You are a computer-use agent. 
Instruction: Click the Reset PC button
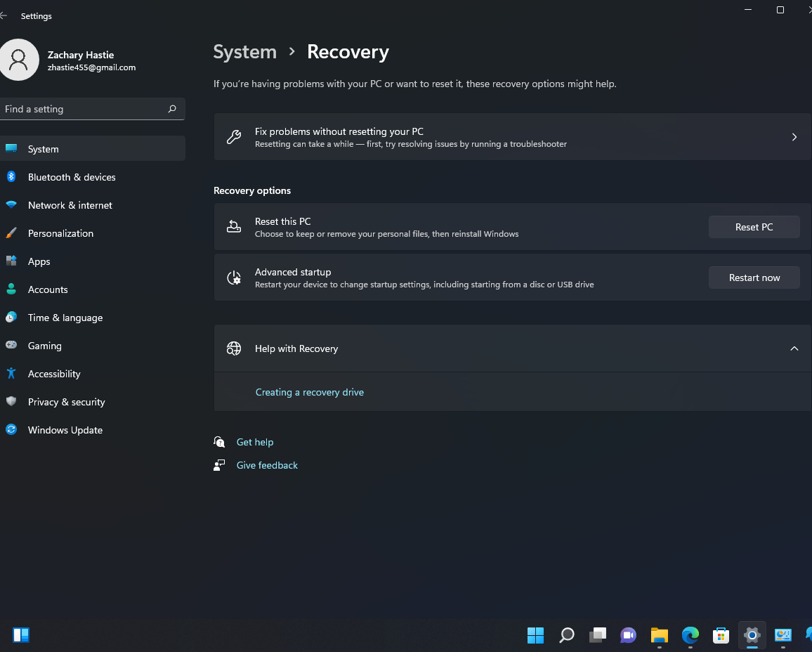754,227
